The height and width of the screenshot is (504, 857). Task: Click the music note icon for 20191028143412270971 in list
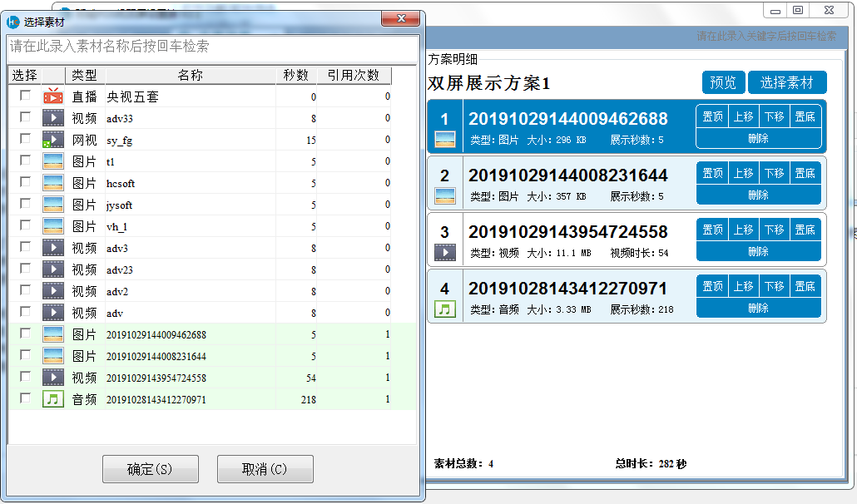(53, 399)
